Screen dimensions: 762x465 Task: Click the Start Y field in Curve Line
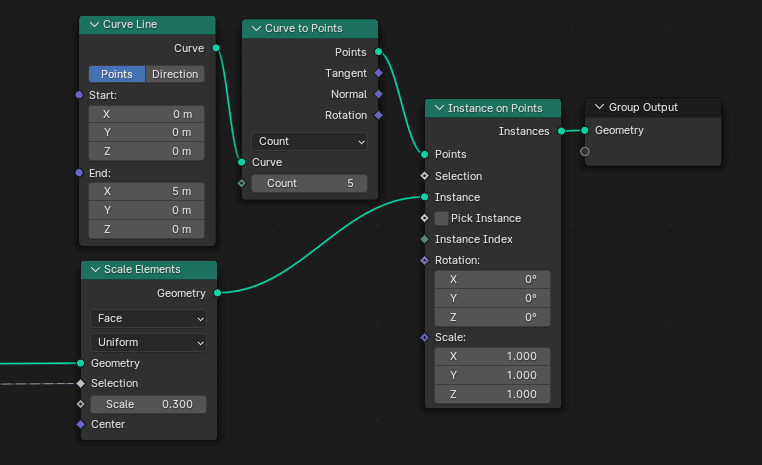146,132
